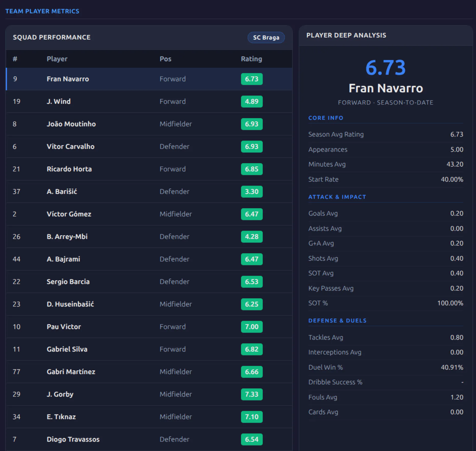Click the Start Rate 40.00% value

pyautogui.click(x=452, y=179)
